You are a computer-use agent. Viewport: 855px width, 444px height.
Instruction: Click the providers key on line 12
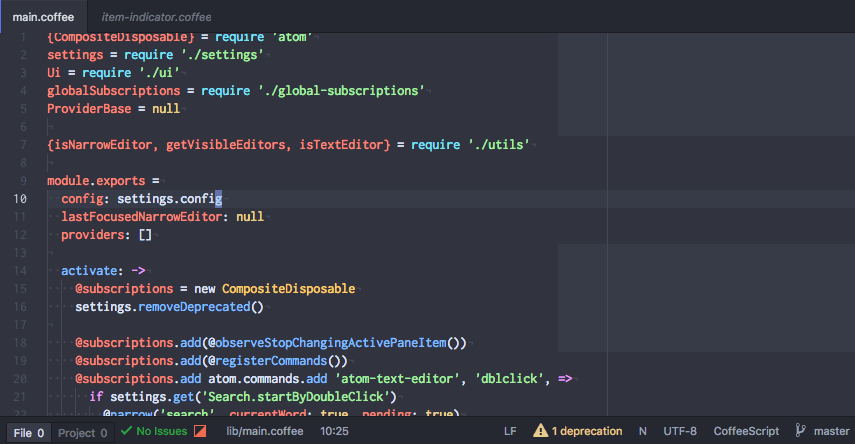pos(93,235)
